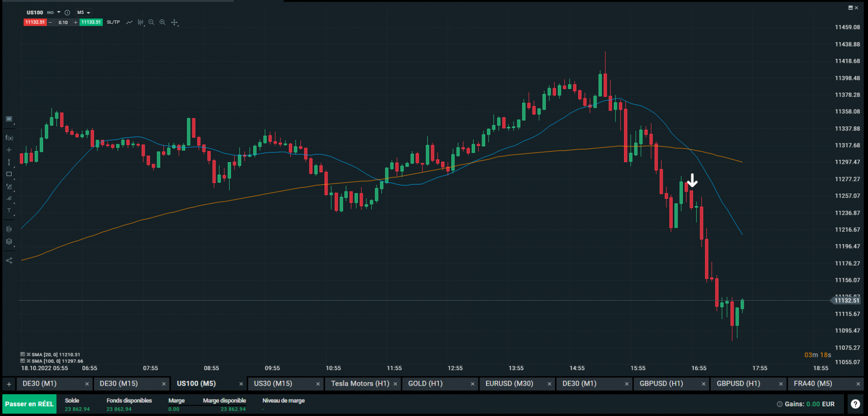Click the Passer en RÉEL button
868x416 pixels.
click(x=29, y=404)
